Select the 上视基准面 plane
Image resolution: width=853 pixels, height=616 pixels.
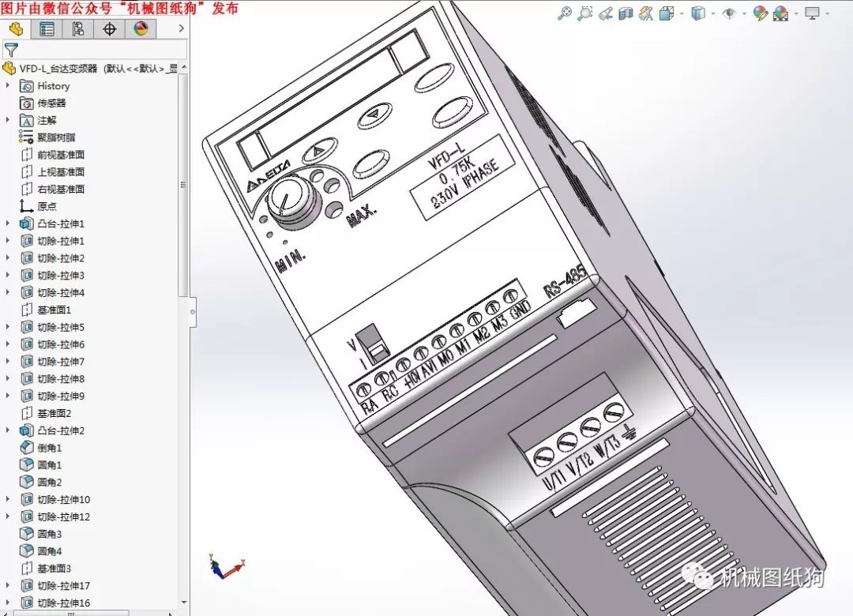point(52,172)
